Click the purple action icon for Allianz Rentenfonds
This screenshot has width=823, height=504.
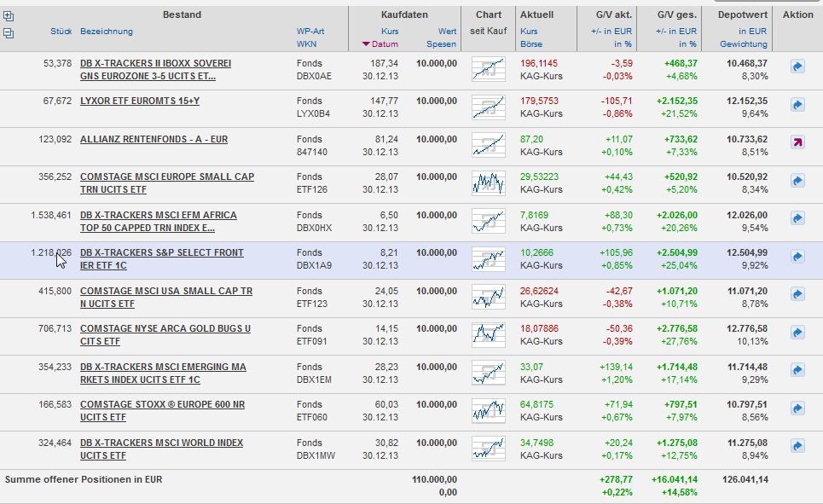(x=797, y=142)
